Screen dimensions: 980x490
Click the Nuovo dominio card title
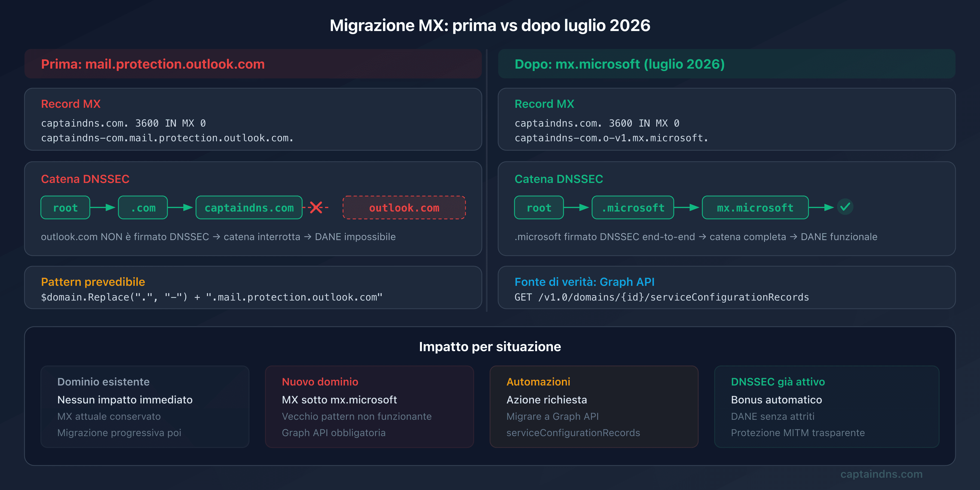320,382
